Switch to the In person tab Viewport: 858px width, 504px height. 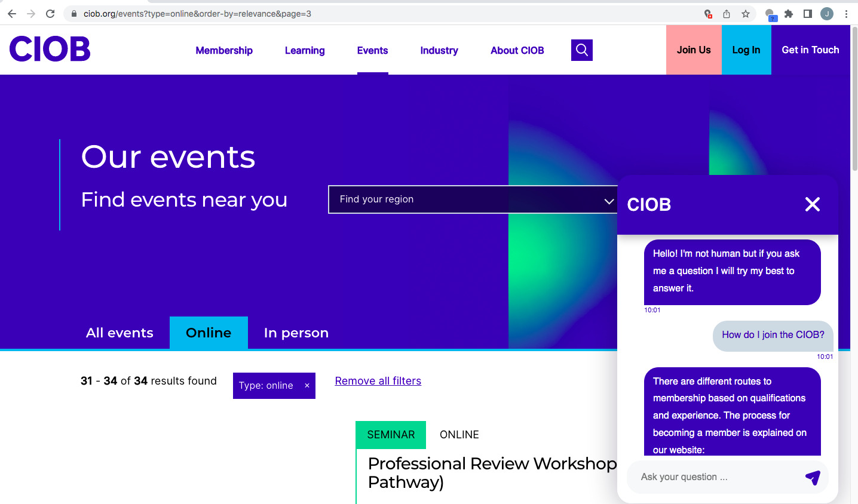tap(296, 333)
